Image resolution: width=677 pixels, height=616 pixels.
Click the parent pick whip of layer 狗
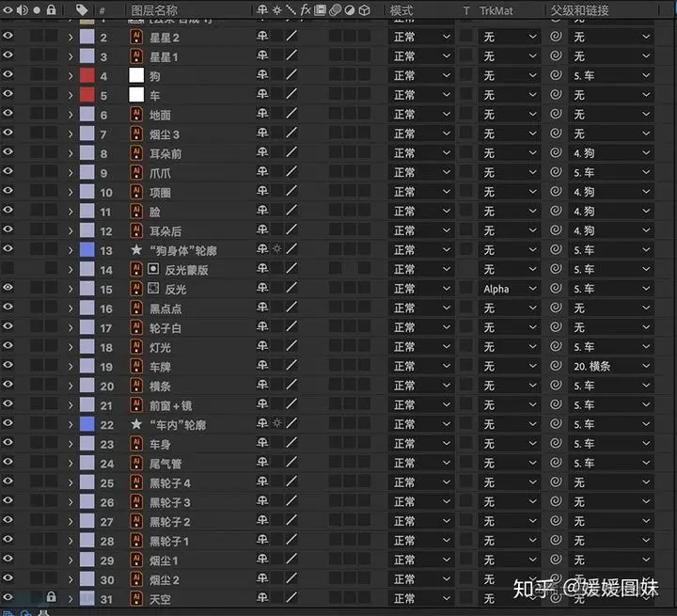coord(556,75)
